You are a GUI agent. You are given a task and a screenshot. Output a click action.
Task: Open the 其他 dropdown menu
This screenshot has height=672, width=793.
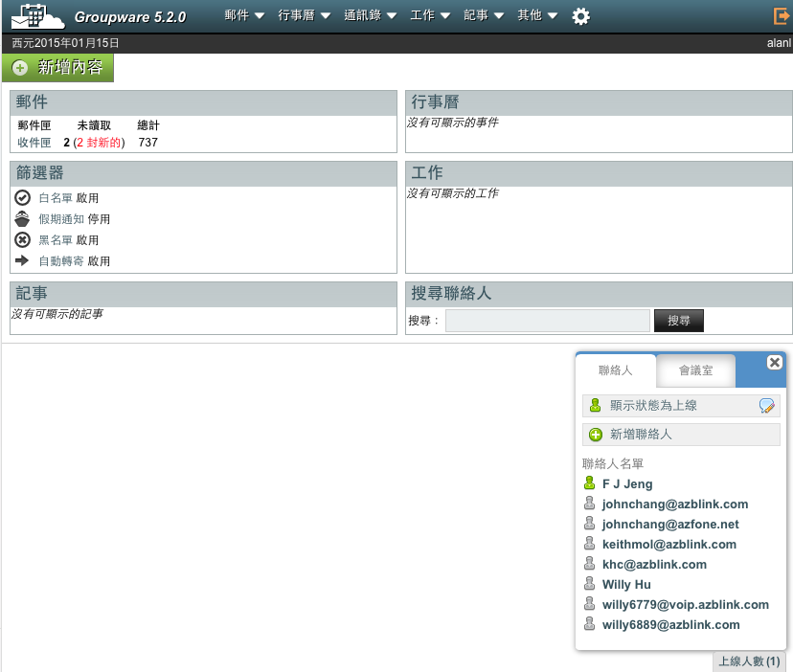pyautogui.click(x=531, y=16)
